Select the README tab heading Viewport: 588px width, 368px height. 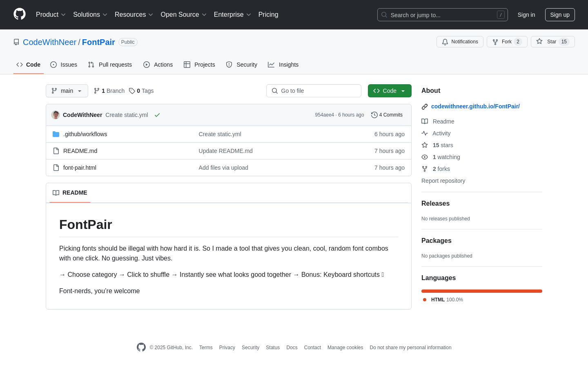[70, 193]
